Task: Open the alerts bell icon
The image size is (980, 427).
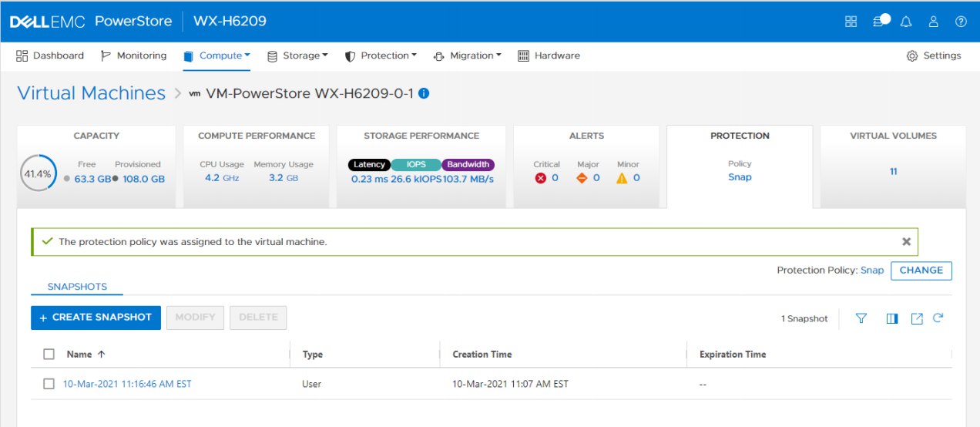Action: (x=906, y=22)
